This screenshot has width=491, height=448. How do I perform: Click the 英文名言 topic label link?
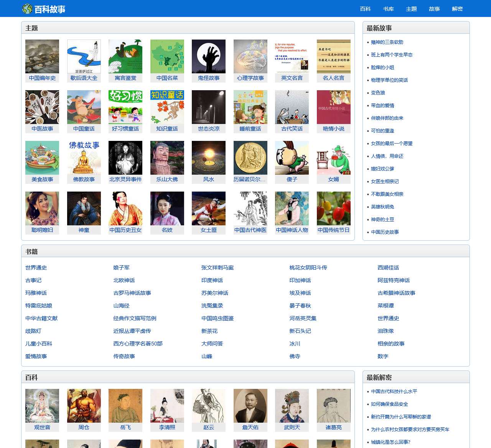[x=292, y=78]
